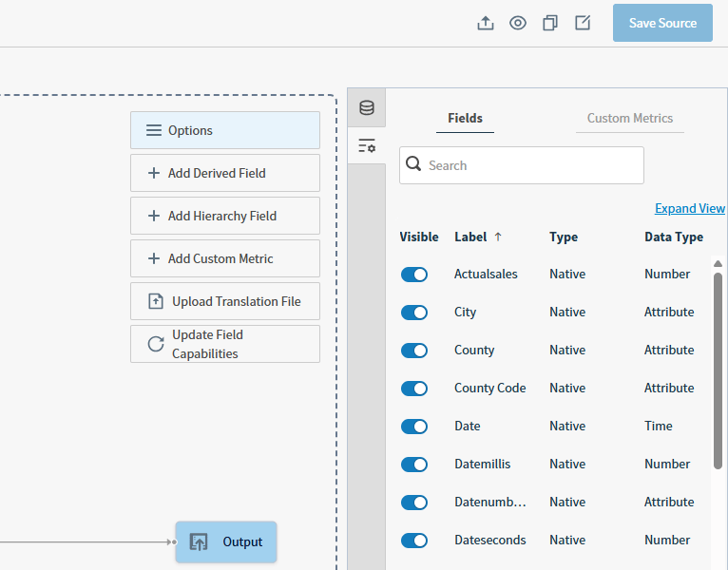The width and height of the screenshot is (728, 570).
Task: Click the refresh icon on Update Field Capabilities
Action: [156, 344]
